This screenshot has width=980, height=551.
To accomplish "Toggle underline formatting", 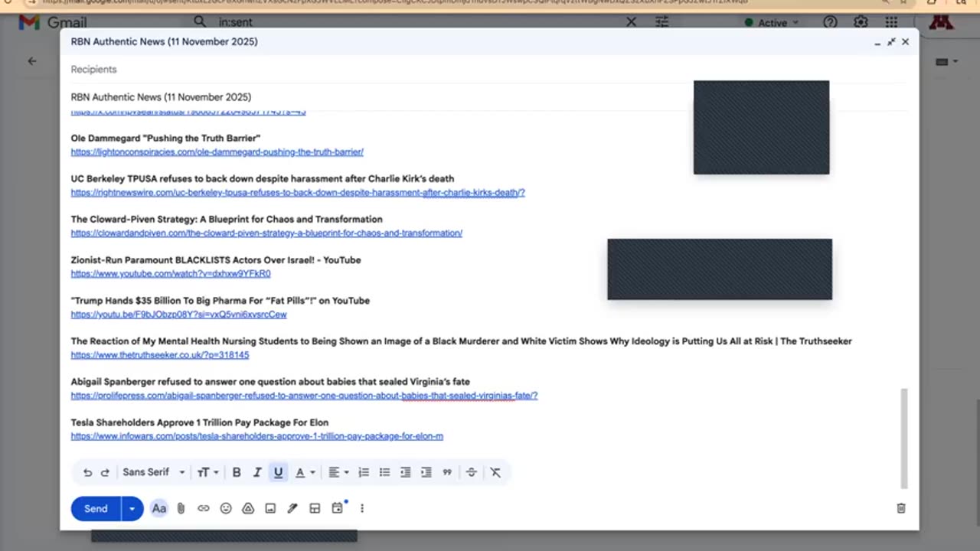I will 278,473.
